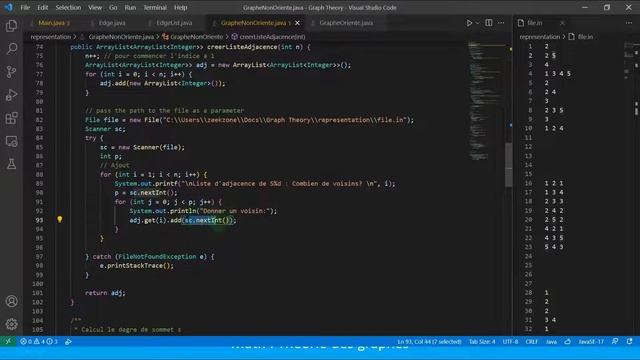
Task: Click GrapheNonOriente class breadcrumb
Action: [196, 37]
